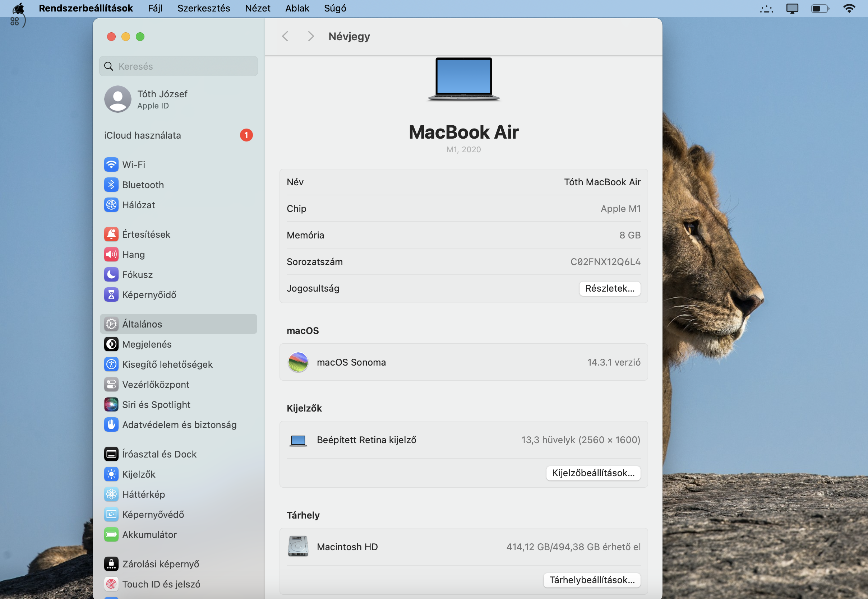Open Értesítések settings

(x=178, y=235)
